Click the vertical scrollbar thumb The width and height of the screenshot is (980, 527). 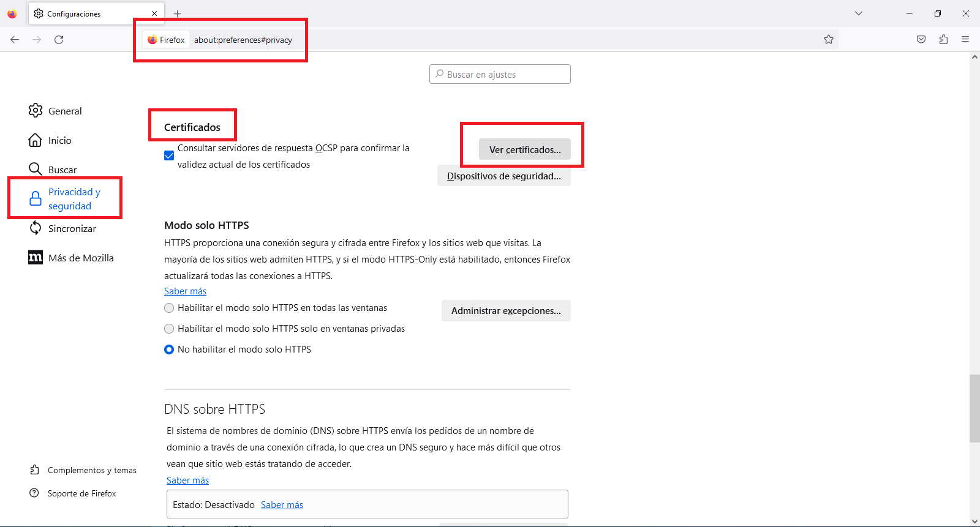coord(974,408)
